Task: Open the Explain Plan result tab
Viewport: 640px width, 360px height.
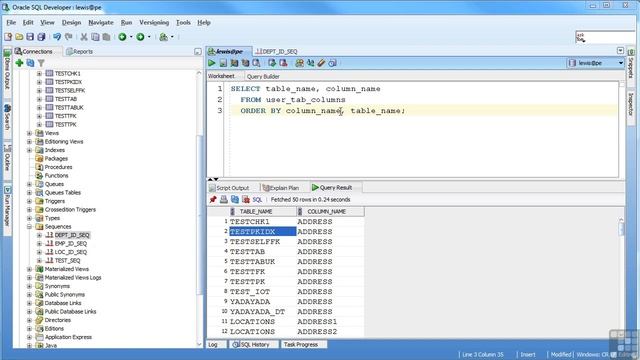Action: click(x=281, y=188)
